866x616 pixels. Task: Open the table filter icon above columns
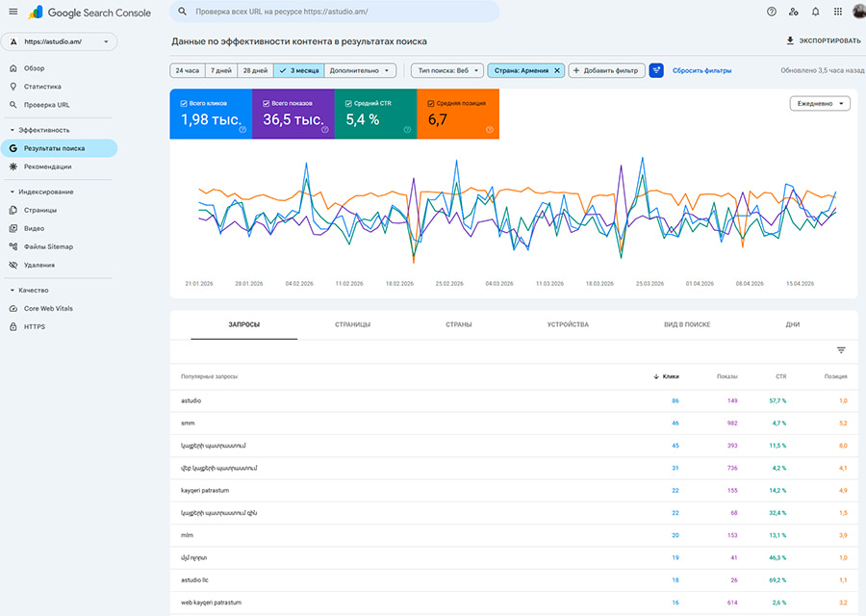[x=841, y=349]
